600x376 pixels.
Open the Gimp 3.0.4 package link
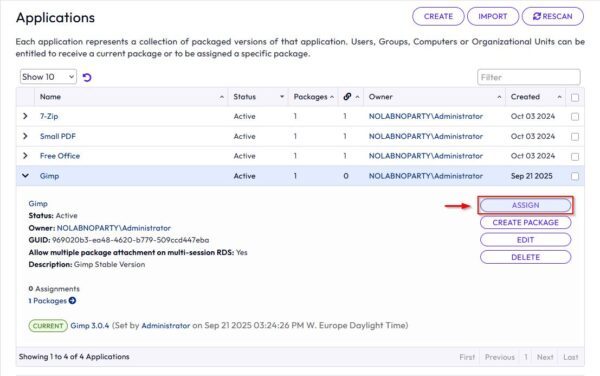[90, 326]
